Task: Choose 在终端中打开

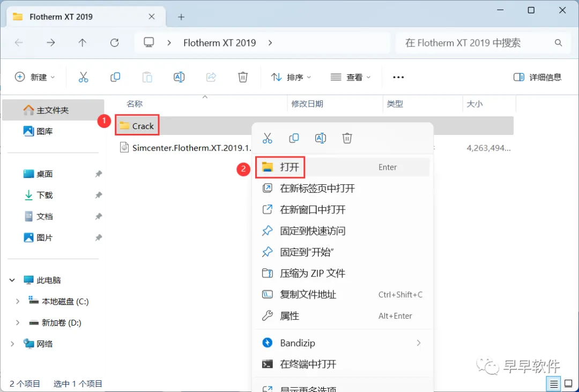Action: point(342,364)
